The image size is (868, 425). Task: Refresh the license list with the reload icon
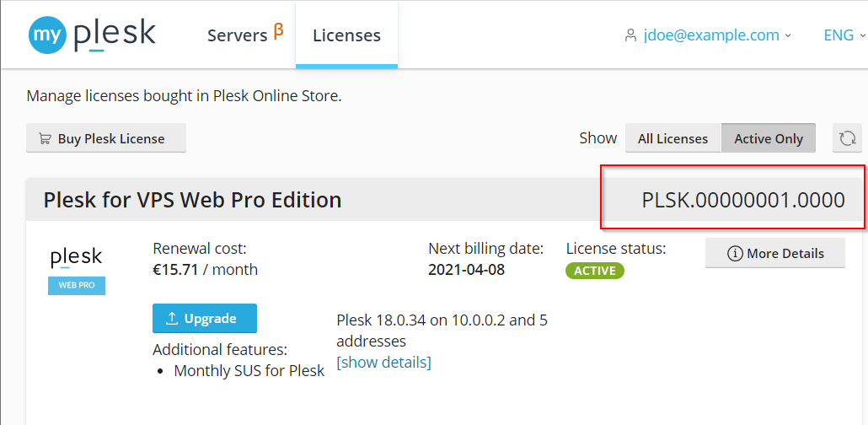847,138
